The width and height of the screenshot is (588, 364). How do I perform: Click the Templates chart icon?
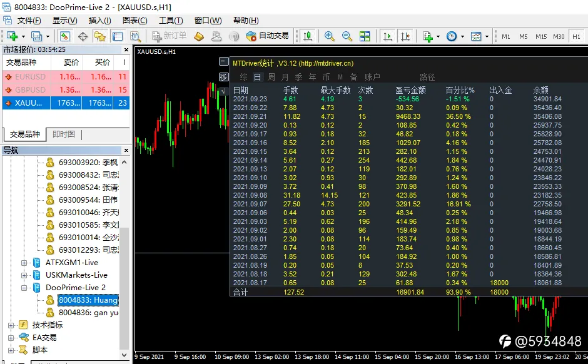(476, 36)
